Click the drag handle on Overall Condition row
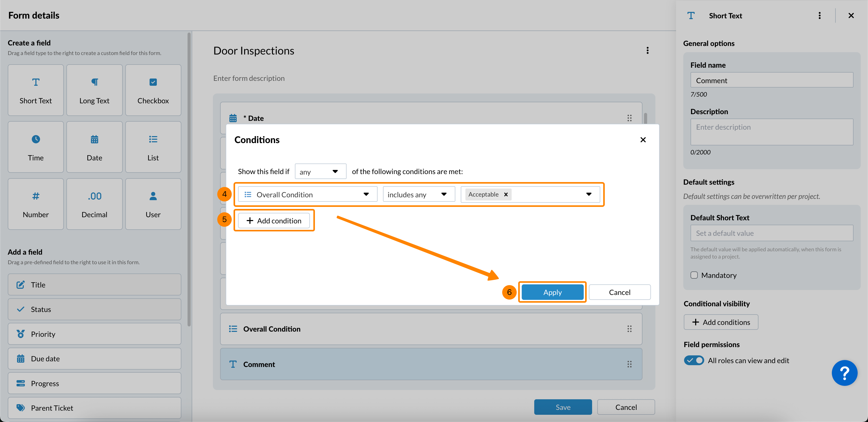 [x=629, y=329]
